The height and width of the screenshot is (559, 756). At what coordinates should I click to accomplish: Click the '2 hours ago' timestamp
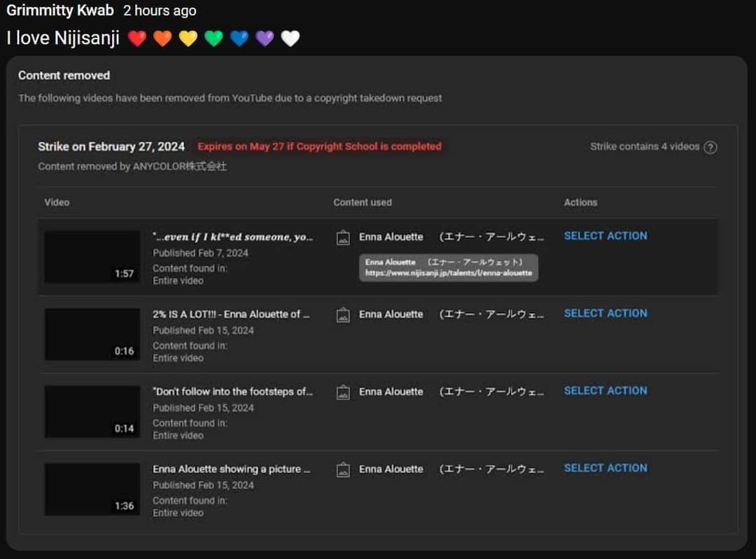pyautogui.click(x=160, y=11)
